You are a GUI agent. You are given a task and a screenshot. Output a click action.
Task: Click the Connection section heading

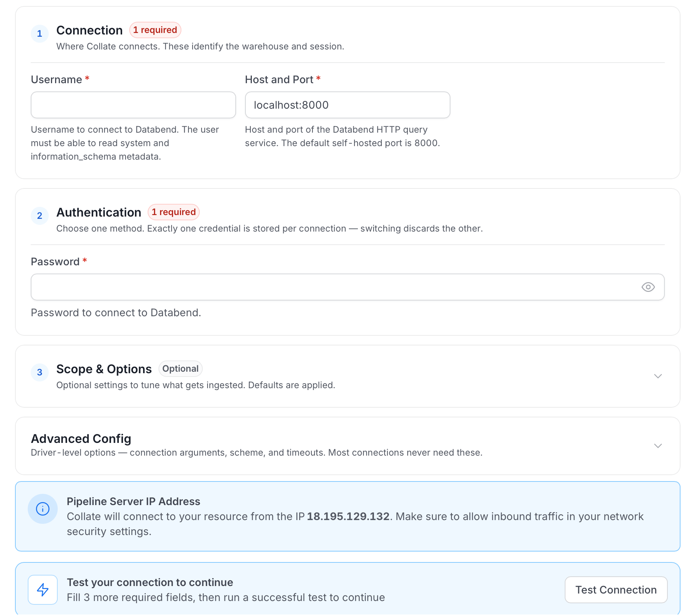click(x=90, y=30)
